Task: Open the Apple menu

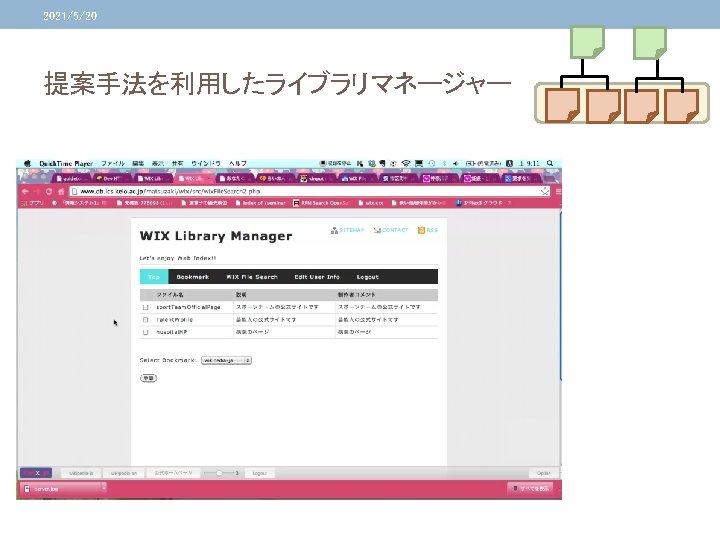Action: point(27,163)
